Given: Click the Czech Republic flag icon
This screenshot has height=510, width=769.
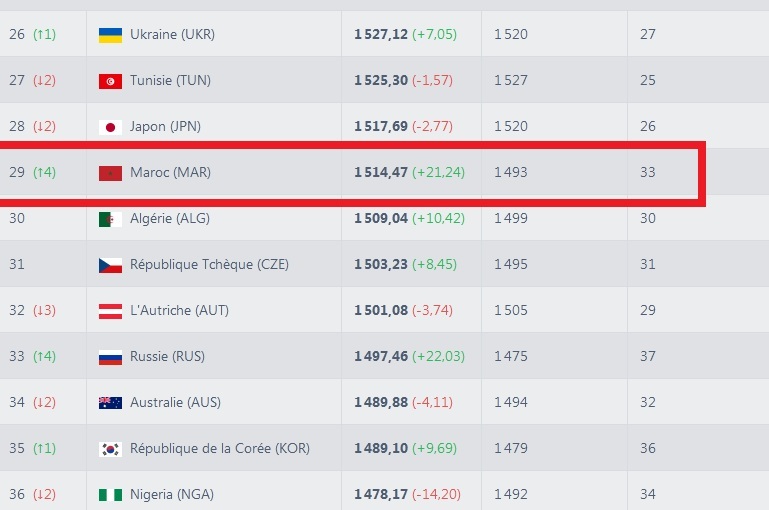Looking at the screenshot, I should point(110,265).
